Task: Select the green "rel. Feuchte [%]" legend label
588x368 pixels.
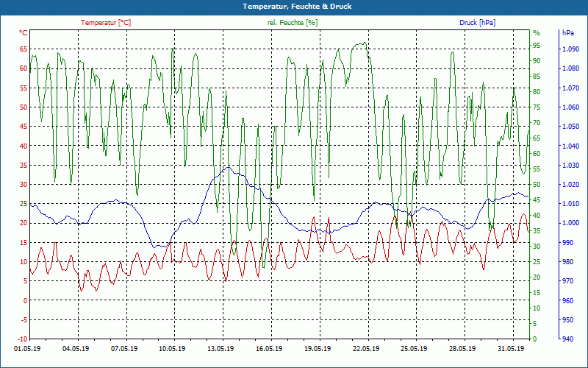Action: [x=292, y=23]
